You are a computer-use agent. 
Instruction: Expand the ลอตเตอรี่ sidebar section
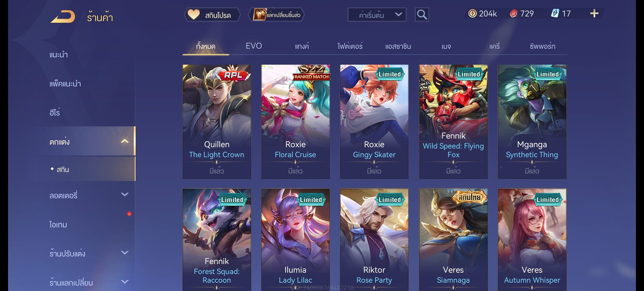click(125, 195)
